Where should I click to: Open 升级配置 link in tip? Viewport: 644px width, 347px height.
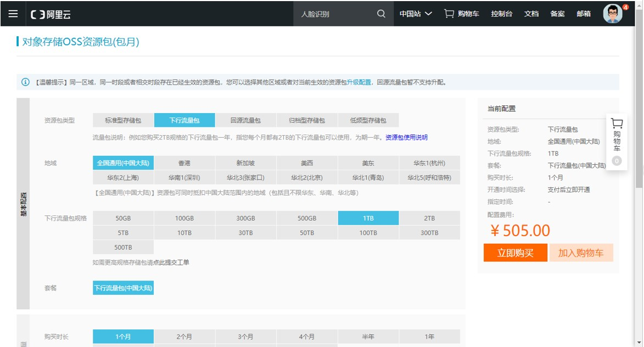359,82
